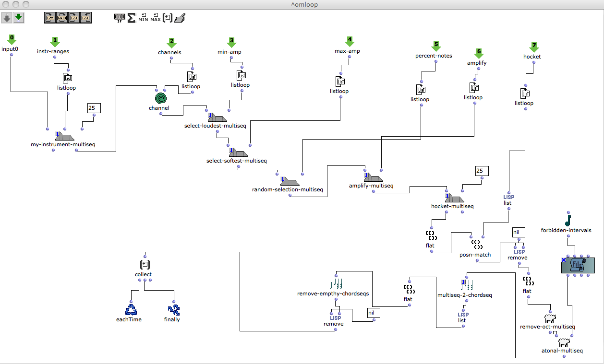Click the nil value box above remove
Image resolution: width=604 pixels, height=364 pixels.
(519, 232)
